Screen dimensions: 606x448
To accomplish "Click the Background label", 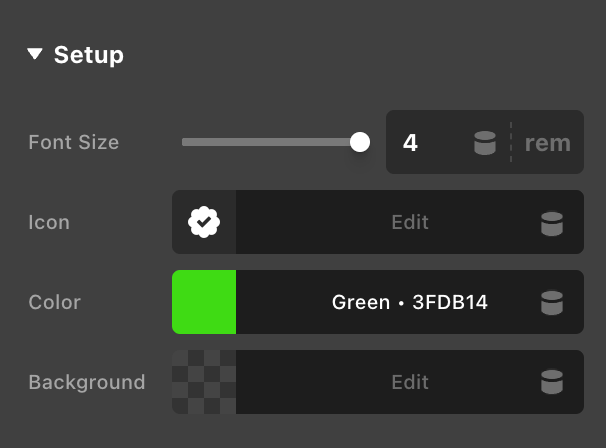I will (86, 382).
